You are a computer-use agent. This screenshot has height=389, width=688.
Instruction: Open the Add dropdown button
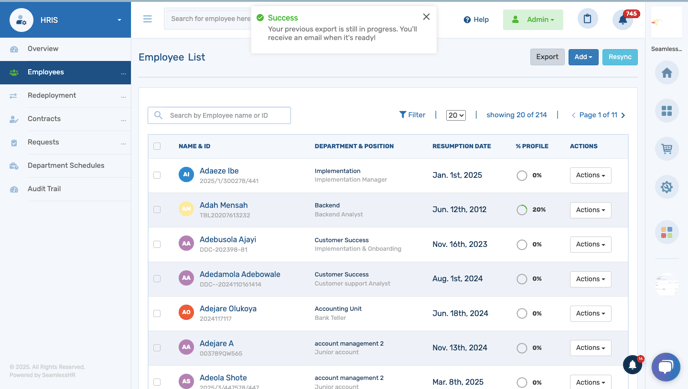[x=583, y=57]
